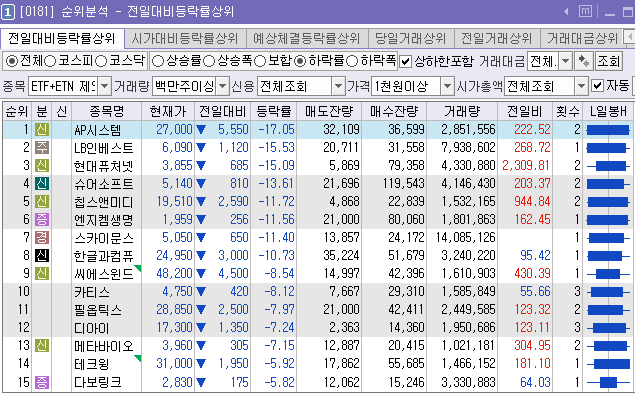Click the 매도잔량 column header

(x=329, y=111)
